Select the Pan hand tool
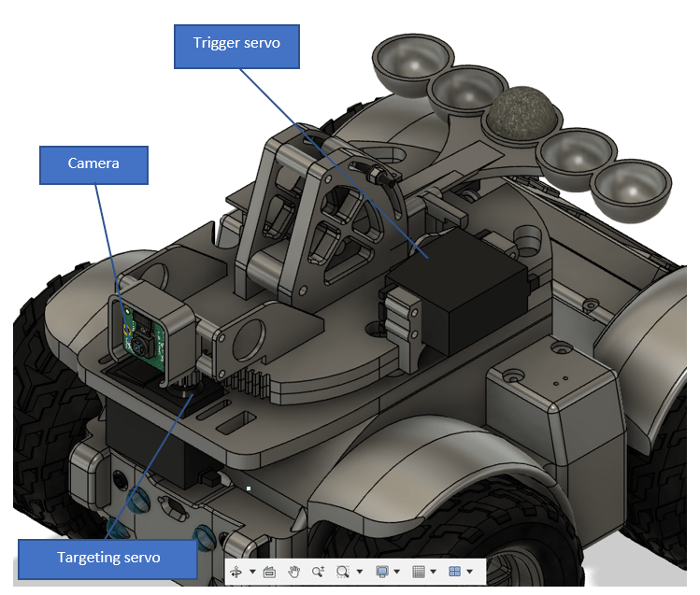 293,572
